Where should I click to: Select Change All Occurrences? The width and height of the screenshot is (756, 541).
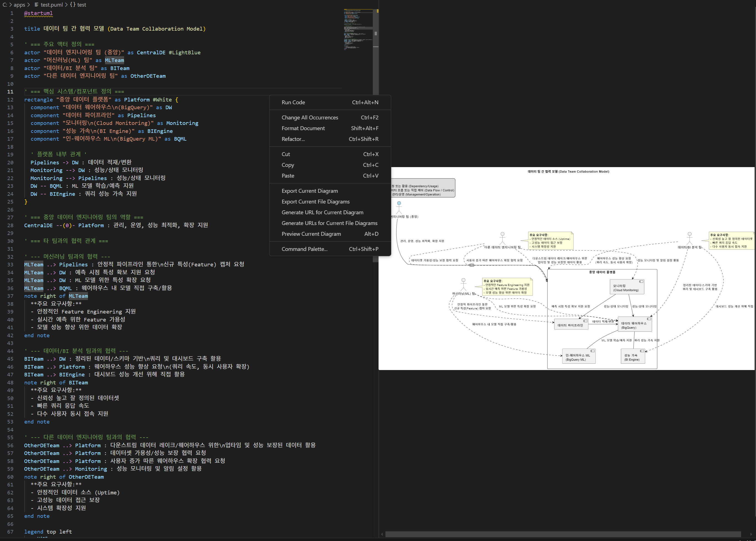tap(310, 117)
